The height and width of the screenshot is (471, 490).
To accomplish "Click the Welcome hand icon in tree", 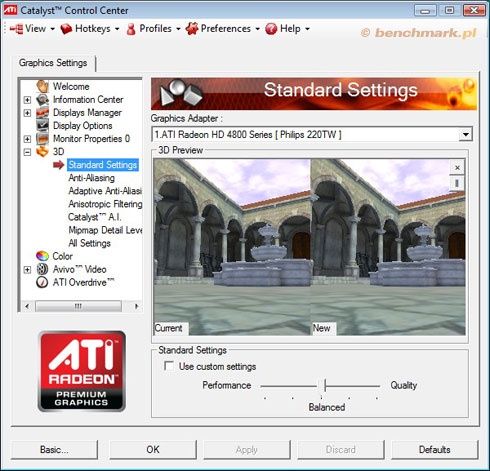I will pyautogui.click(x=43, y=86).
